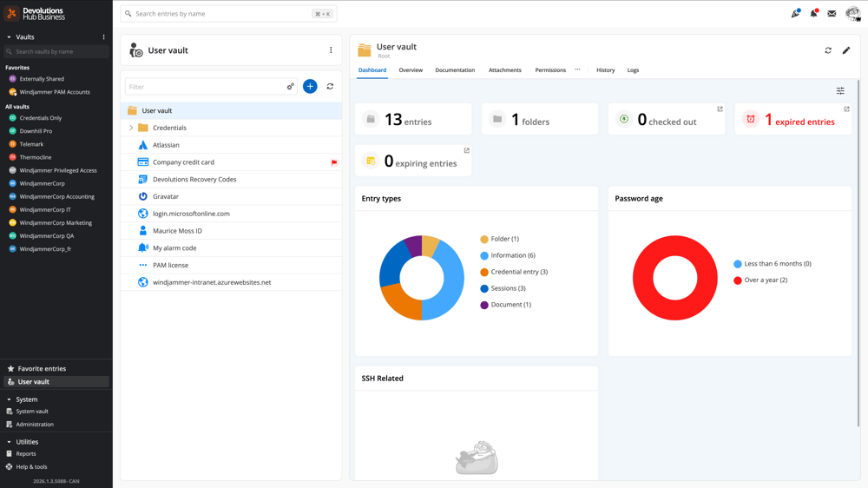Open the Vaults section options menu

(x=103, y=37)
